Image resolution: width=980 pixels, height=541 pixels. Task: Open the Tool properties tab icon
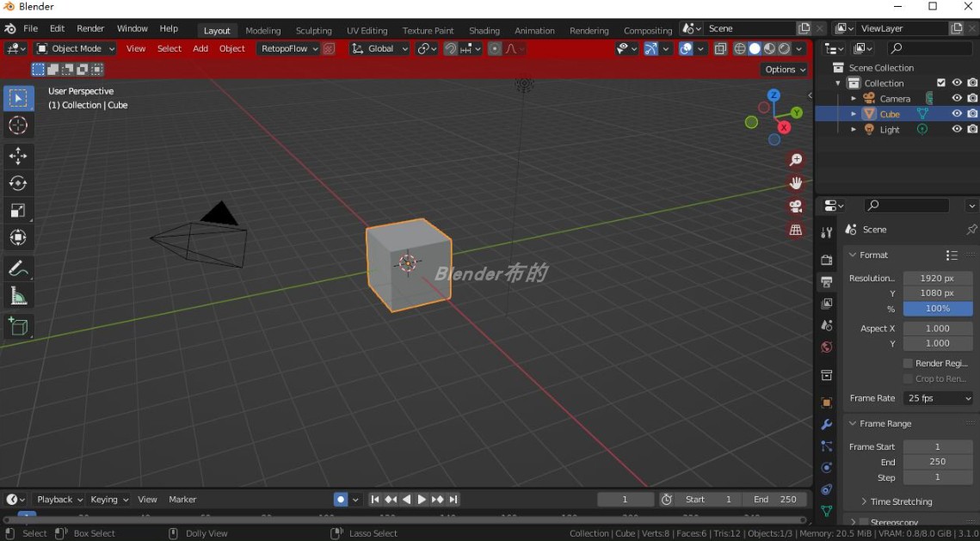point(826,232)
